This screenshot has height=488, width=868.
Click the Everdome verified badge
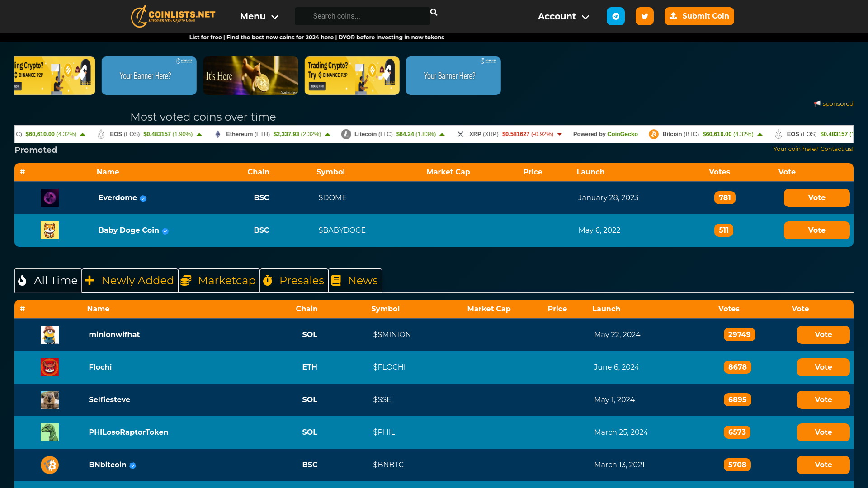(143, 198)
